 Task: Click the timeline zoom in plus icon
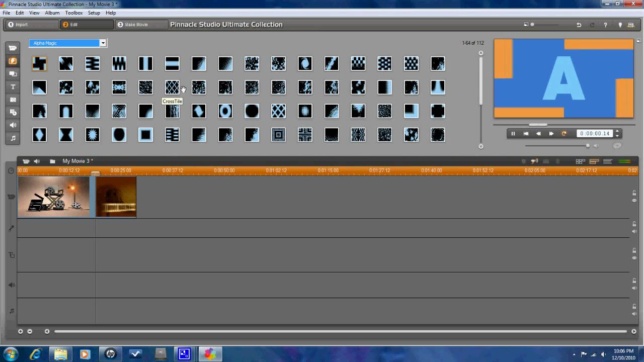click(x=21, y=331)
